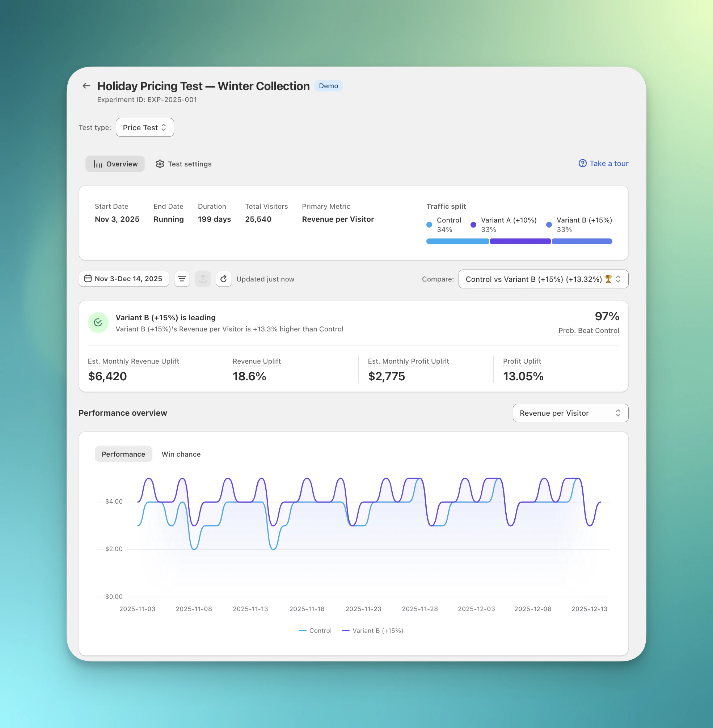Click the $6,420 revenue uplift value
This screenshot has width=713, height=728.
tap(107, 376)
